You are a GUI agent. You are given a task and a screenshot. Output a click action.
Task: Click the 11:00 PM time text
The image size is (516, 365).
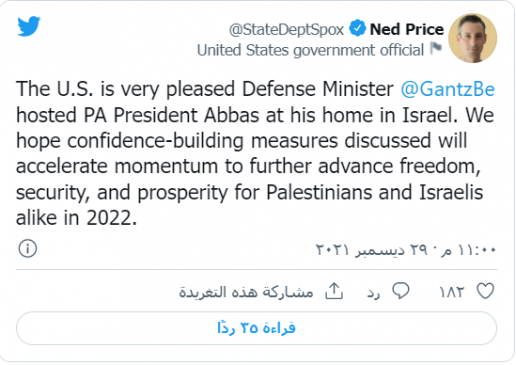click(x=469, y=250)
